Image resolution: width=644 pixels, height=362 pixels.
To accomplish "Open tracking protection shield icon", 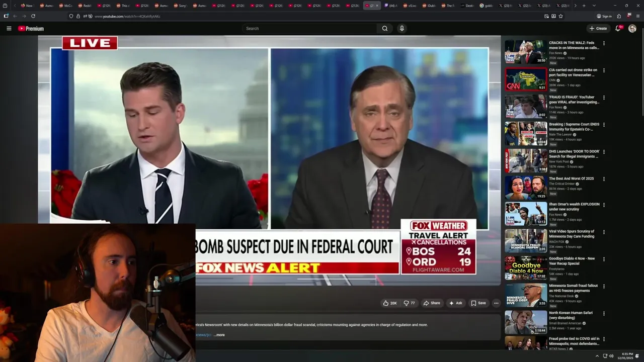I will coord(71,16).
